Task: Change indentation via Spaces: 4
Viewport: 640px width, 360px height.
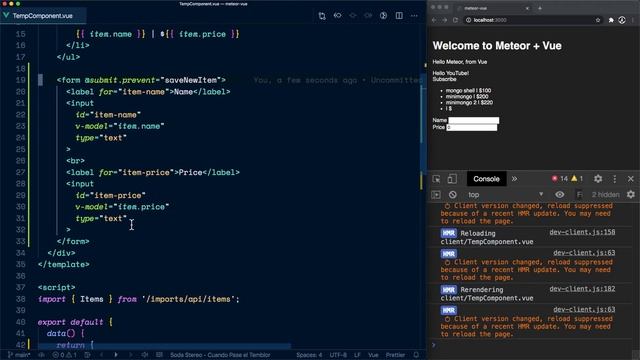Action: click(x=309, y=355)
